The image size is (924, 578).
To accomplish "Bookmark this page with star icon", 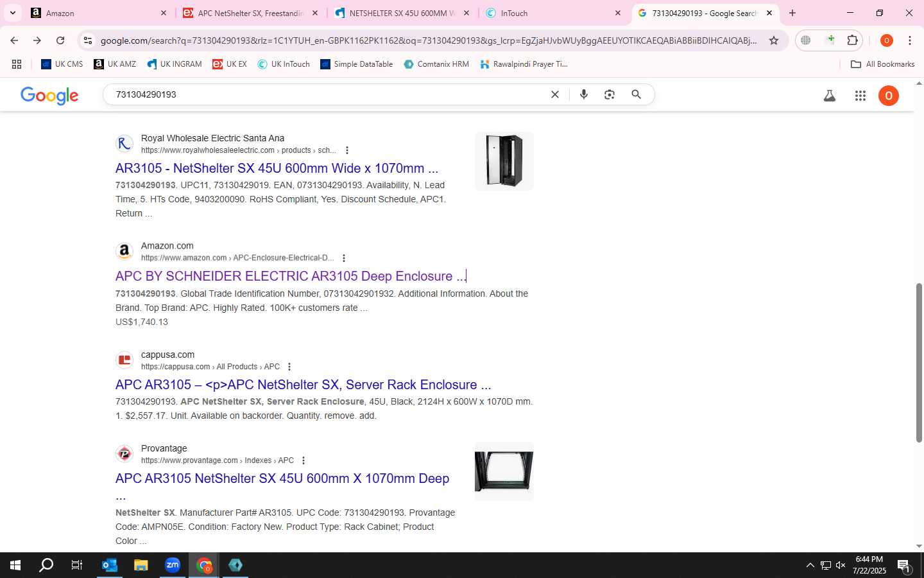I will click(774, 40).
